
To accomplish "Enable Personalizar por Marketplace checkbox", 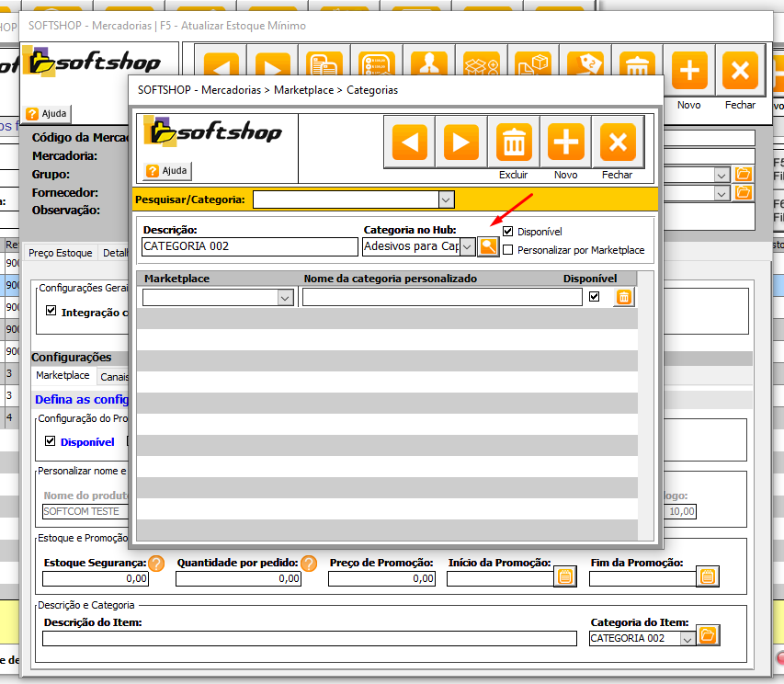I will 508,250.
